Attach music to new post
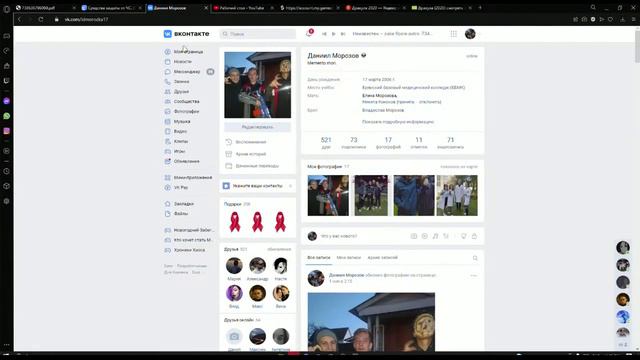The height and width of the screenshot is (360, 640). click(435, 236)
